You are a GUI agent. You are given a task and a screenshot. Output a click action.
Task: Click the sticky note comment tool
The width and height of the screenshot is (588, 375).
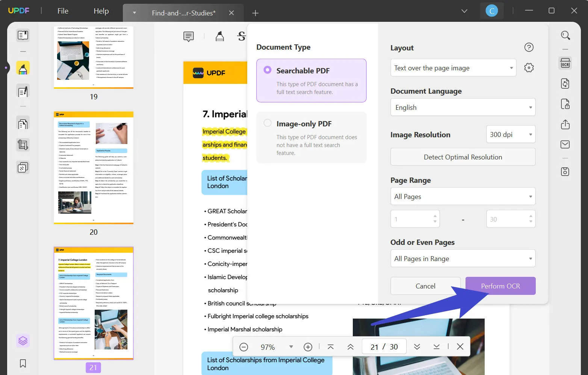click(x=189, y=36)
